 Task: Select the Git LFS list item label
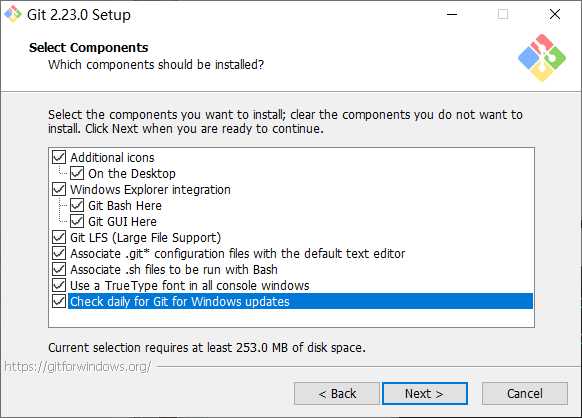pos(146,238)
